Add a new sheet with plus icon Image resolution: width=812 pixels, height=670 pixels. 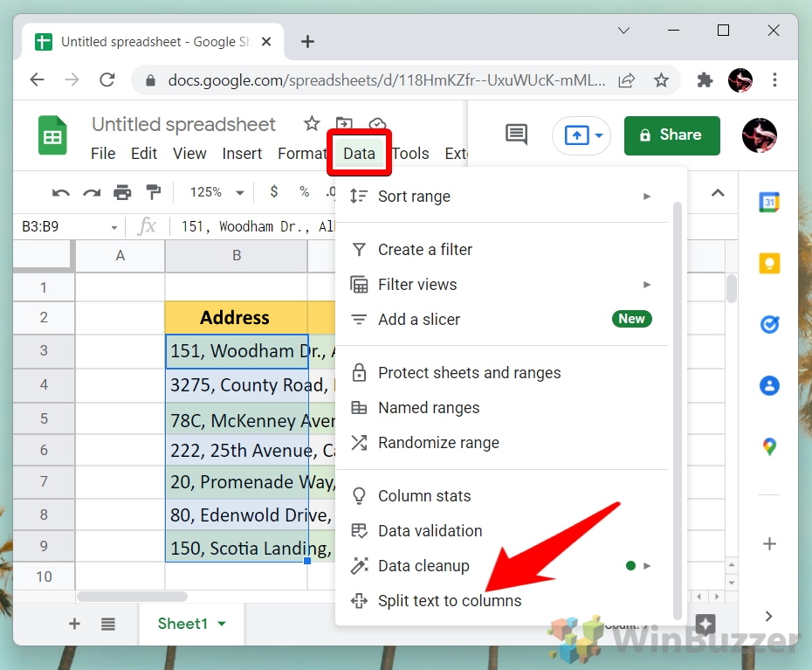(74, 624)
